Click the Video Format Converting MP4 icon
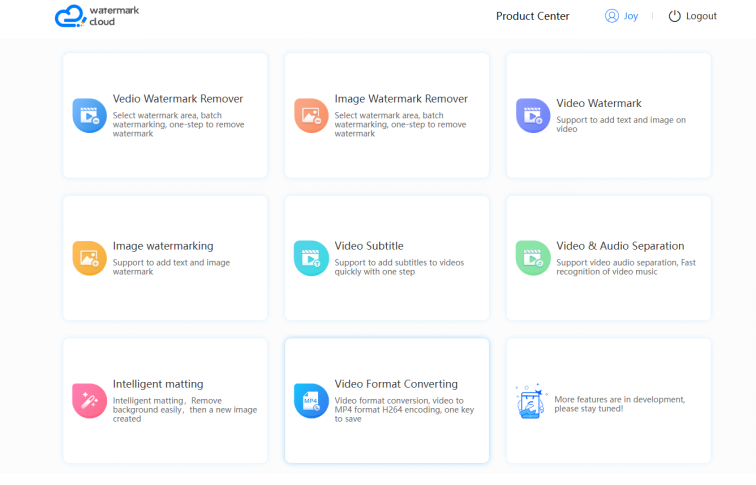This screenshot has height=485, width=756. pyautogui.click(x=311, y=401)
